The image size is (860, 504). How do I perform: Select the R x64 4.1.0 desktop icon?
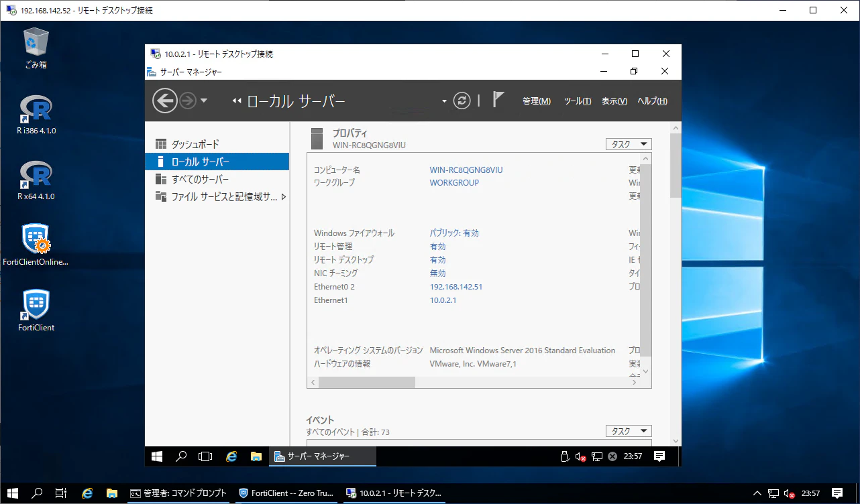(36, 181)
